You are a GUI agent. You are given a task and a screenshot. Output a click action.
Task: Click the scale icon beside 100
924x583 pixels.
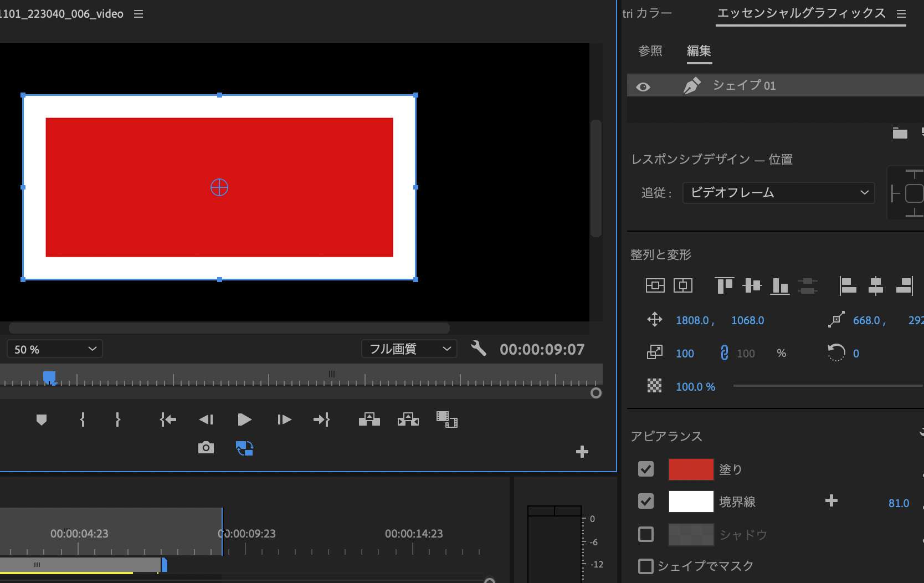click(655, 352)
